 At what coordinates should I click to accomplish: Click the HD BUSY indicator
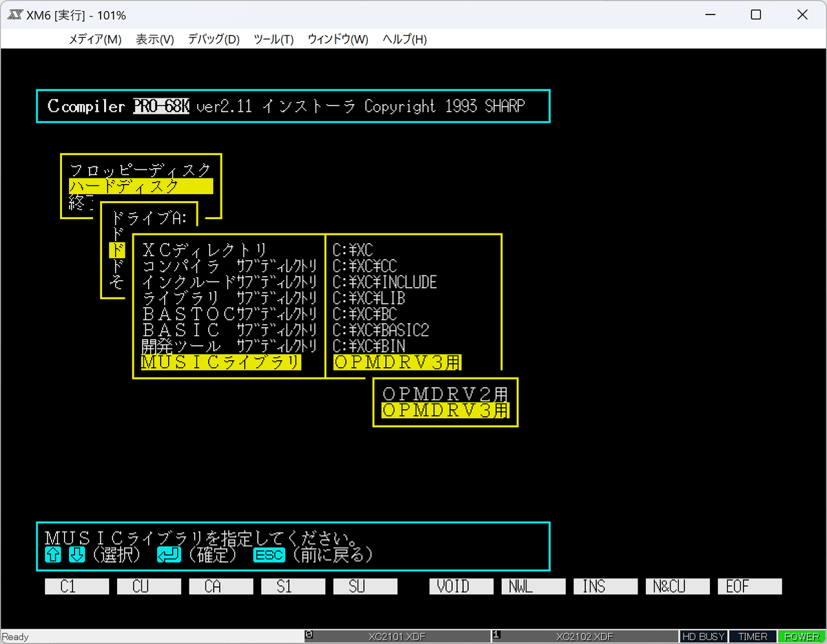tap(703, 637)
